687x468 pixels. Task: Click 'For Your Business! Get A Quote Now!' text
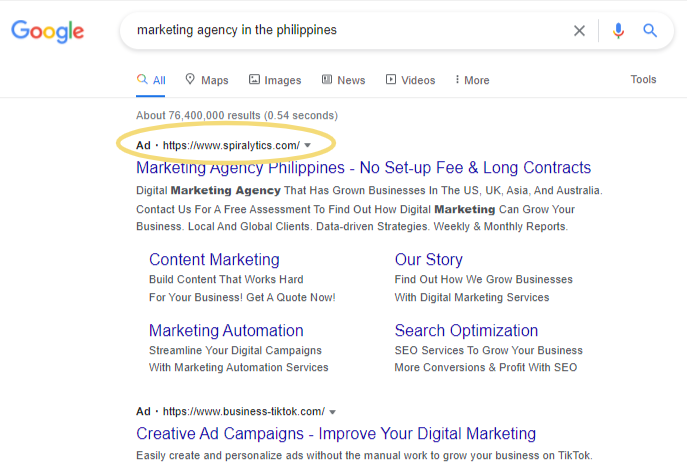242,298
